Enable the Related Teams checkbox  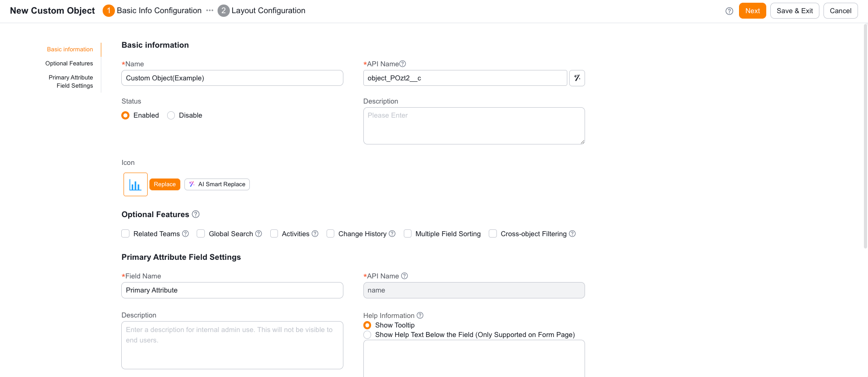point(125,234)
